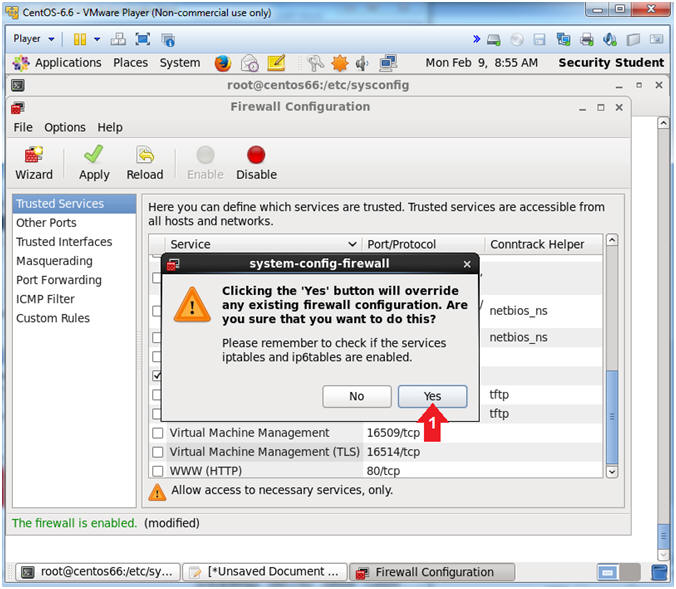This screenshot has height=589, width=676.
Task: Click the trash icon in bottom panel
Action: (659, 573)
